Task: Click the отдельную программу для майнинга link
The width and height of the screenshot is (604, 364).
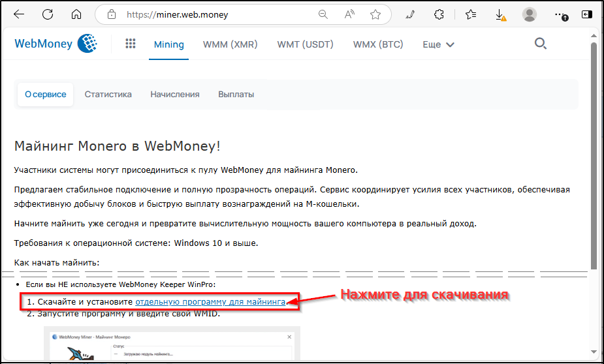Action: pyautogui.click(x=210, y=302)
